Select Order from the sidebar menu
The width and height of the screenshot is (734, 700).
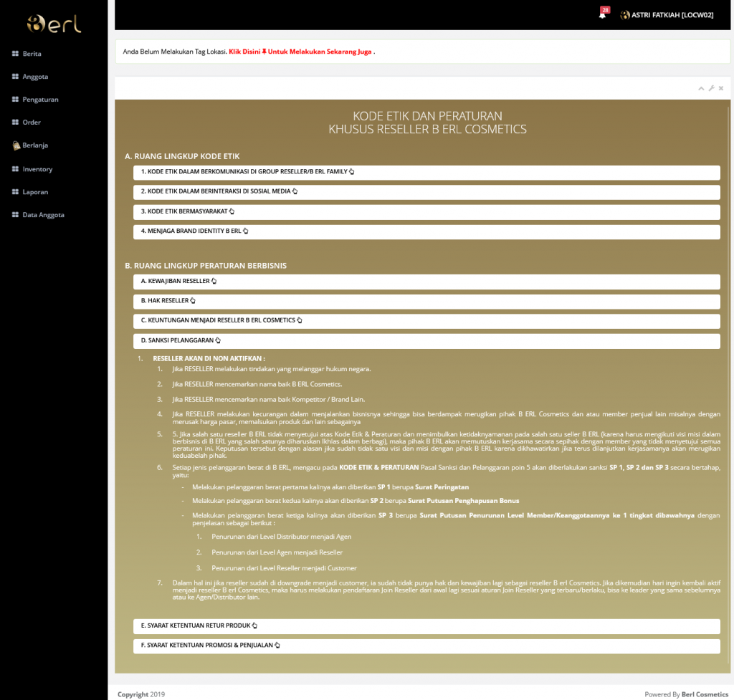tap(32, 123)
